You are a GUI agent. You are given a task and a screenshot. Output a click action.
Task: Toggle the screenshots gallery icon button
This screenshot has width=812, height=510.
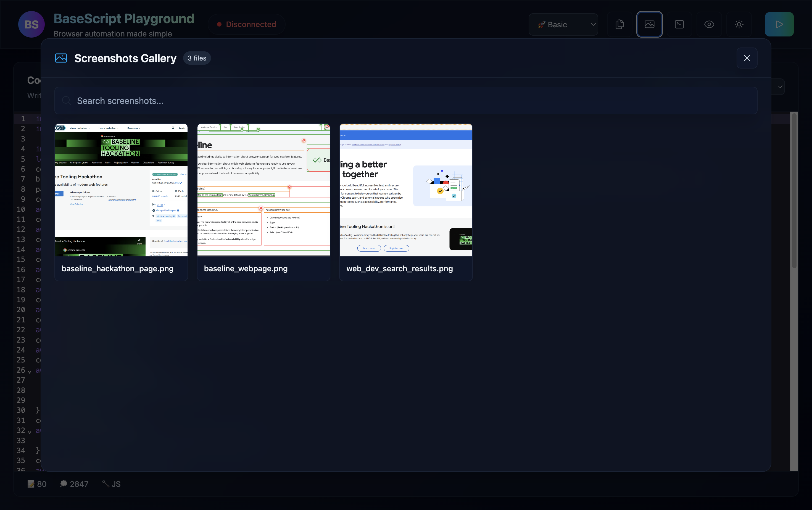[x=650, y=24]
